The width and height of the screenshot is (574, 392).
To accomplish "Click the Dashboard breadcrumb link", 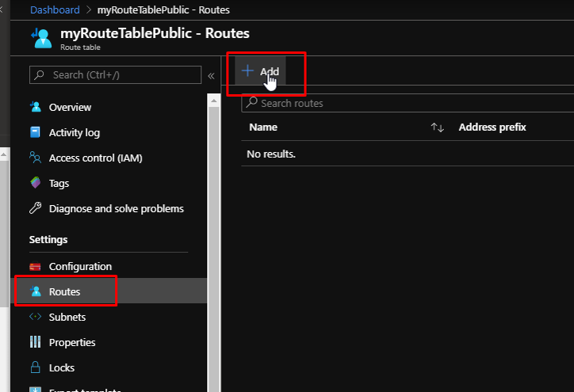I will (x=55, y=10).
